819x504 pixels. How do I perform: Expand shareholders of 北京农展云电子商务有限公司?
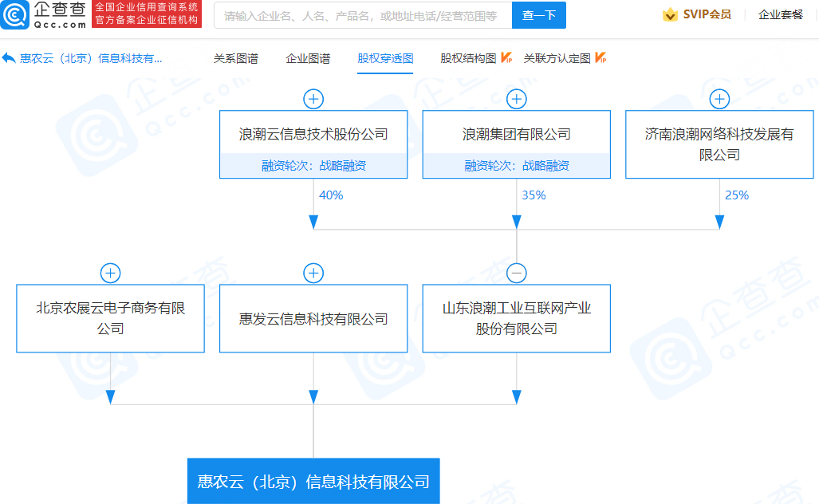tap(110, 273)
